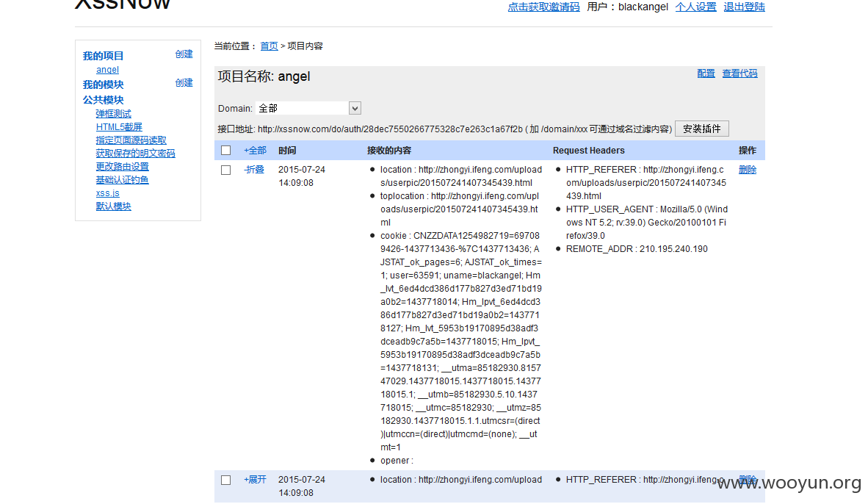This screenshot has height=504, width=868.
Task: Click the 接口地址 interface URL text
Action: 444,129
